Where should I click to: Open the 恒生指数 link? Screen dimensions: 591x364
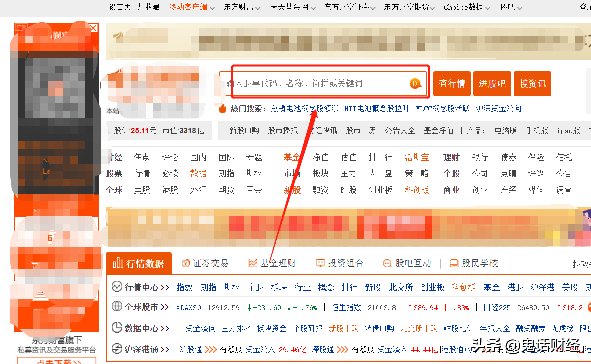point(346,308)
